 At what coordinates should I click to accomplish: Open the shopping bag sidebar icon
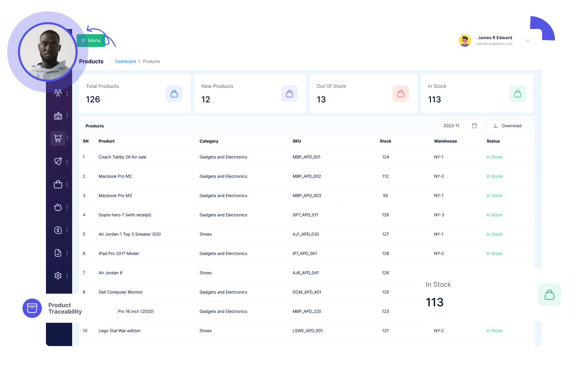58,184
